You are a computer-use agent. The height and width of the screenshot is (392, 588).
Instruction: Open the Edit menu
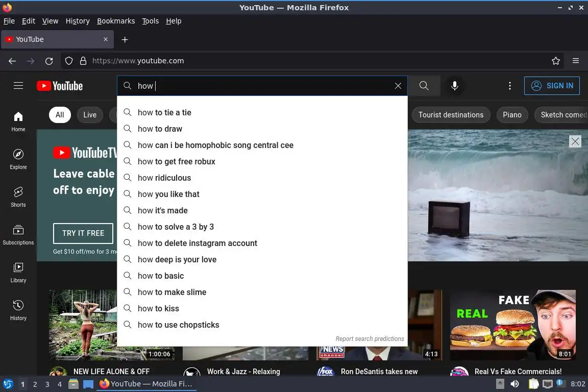(29, 21)
